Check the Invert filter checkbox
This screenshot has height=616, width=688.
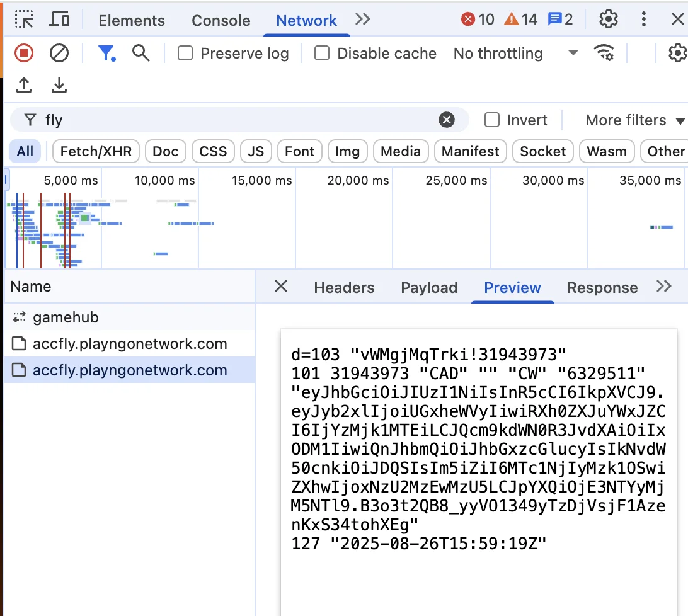(x=492, y=120)
